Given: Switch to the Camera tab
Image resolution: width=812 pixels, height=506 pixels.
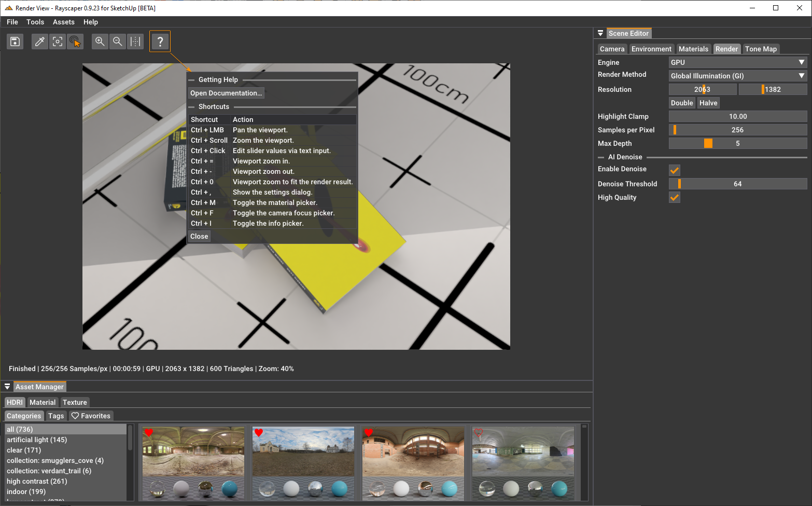Looking at the screenshot, I should click(612, 49).
